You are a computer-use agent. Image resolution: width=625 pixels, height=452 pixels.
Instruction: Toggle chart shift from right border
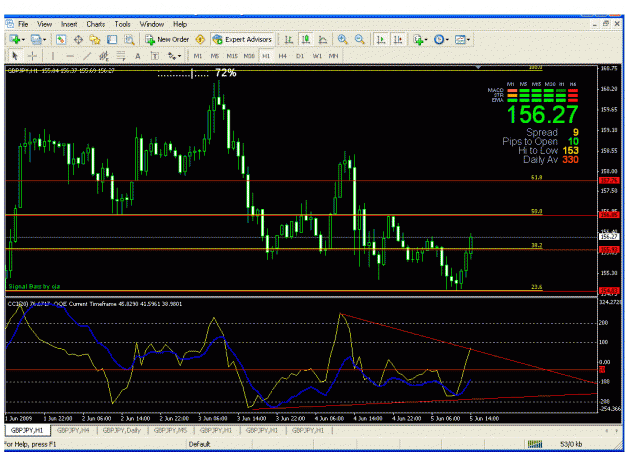click(398, 39)
